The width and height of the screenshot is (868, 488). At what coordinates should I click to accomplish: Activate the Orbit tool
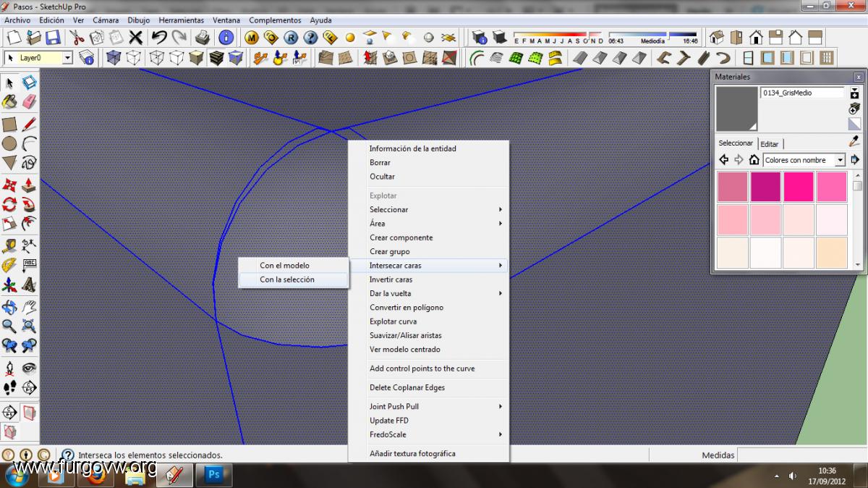point(9,307)
